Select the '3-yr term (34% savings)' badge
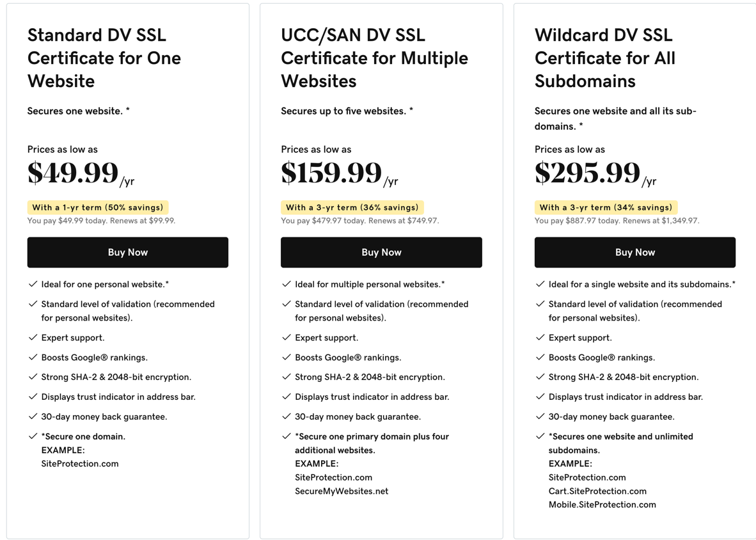Screen dimensions: 756x540 coord(606,207)
